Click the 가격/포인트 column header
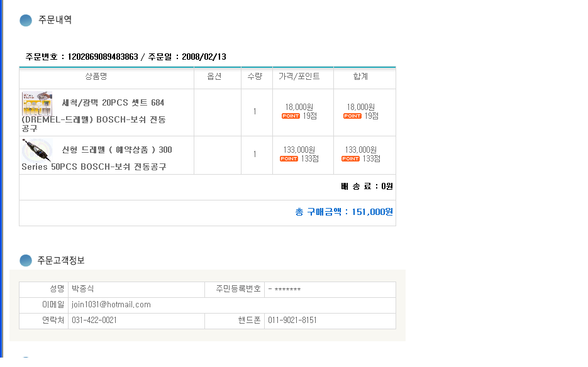The image size is (588, 367). coord(299,77)
